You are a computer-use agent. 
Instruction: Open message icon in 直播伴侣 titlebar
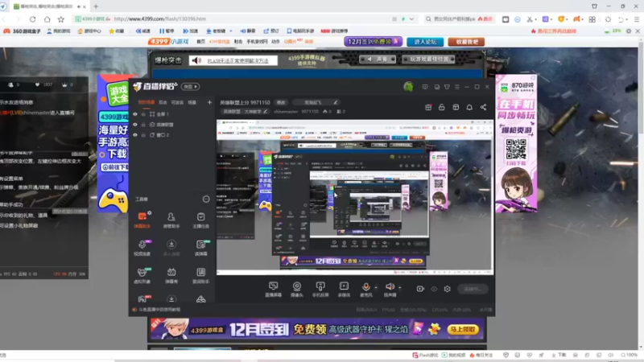coord(425,87)
